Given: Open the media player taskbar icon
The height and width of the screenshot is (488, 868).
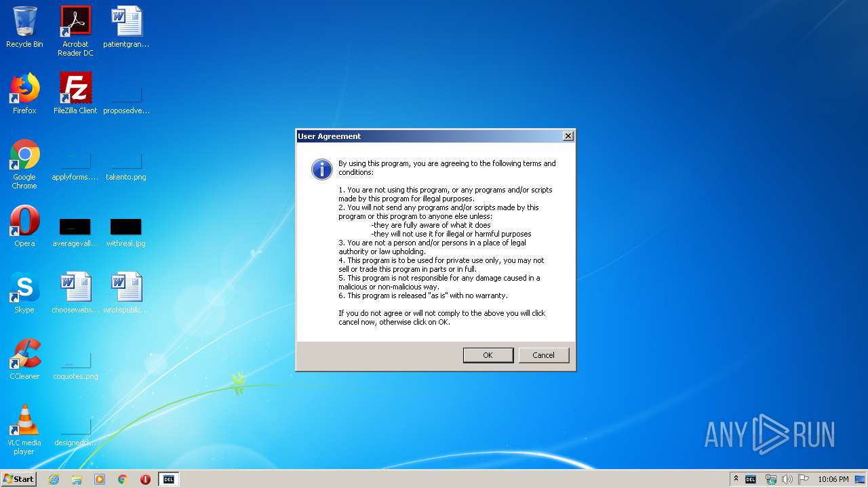Looking at the screenshot, I should (100, 479).
